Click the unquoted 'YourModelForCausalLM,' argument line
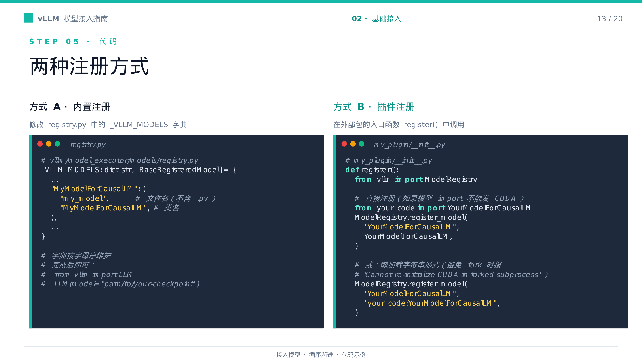Viewport: 644px width, 362px height. pos(408,237)
